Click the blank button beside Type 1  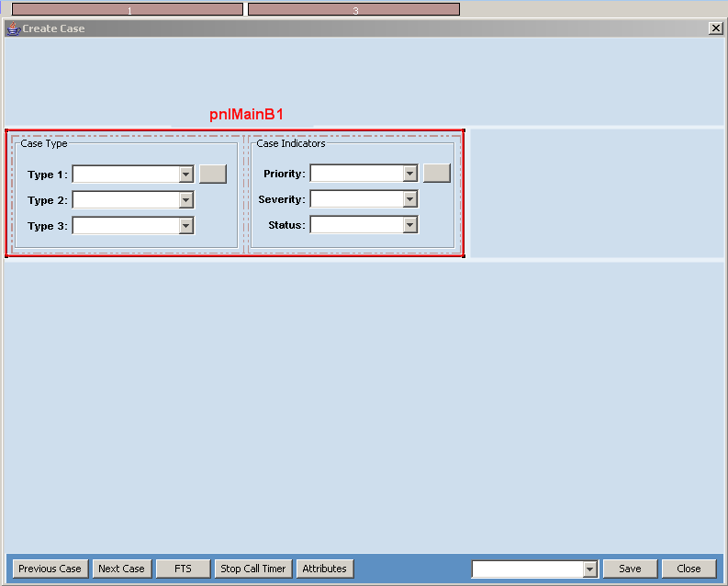click(213, 175)
